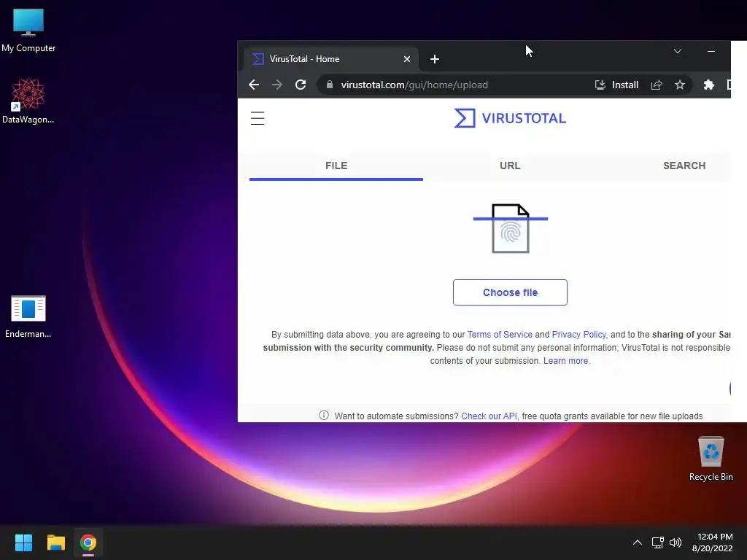Open a new Chrome tab
The image size is (747, 560).
tap(435, 59)
